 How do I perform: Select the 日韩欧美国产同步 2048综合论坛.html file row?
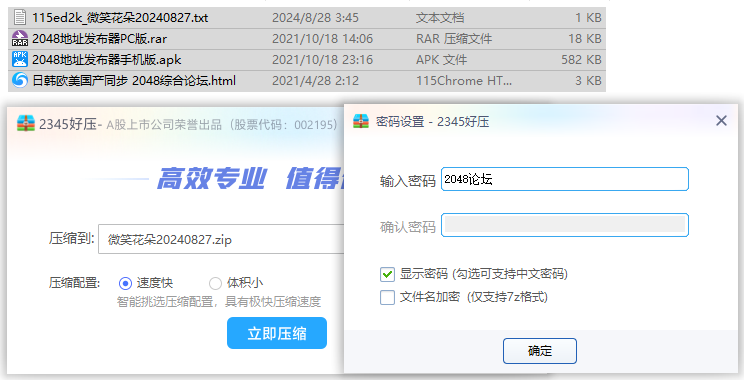point(307,81)
